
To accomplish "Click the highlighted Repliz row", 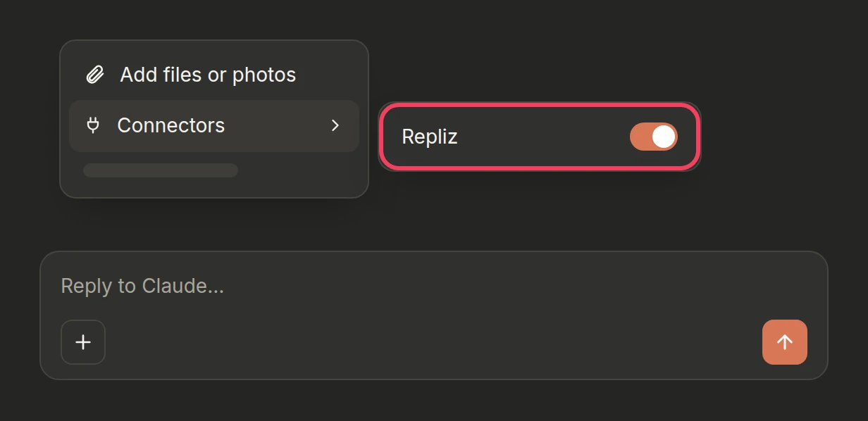I will click(540, 137).
